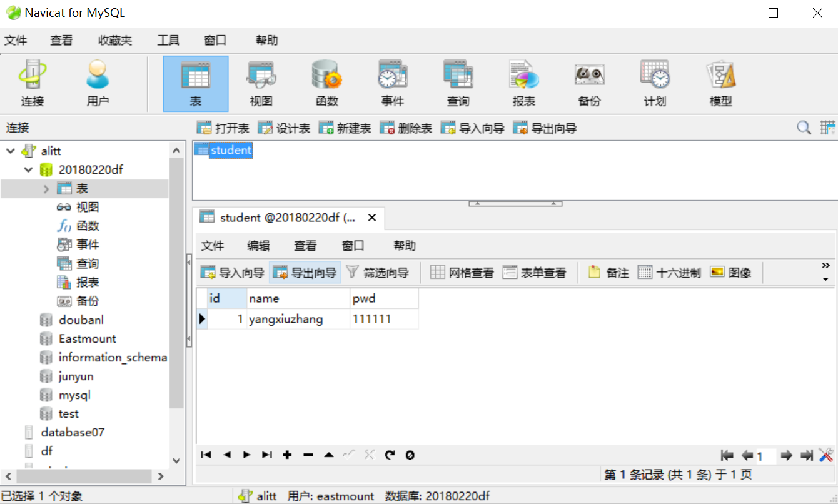Select the information_schema database
This screenshot has width=838, height=504.
[x=113, y=357]
